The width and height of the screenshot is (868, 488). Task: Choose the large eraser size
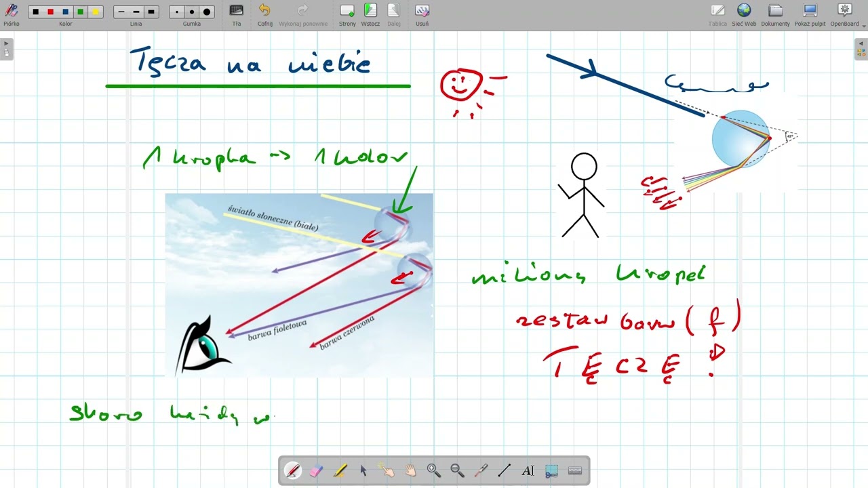pos(207,12)
